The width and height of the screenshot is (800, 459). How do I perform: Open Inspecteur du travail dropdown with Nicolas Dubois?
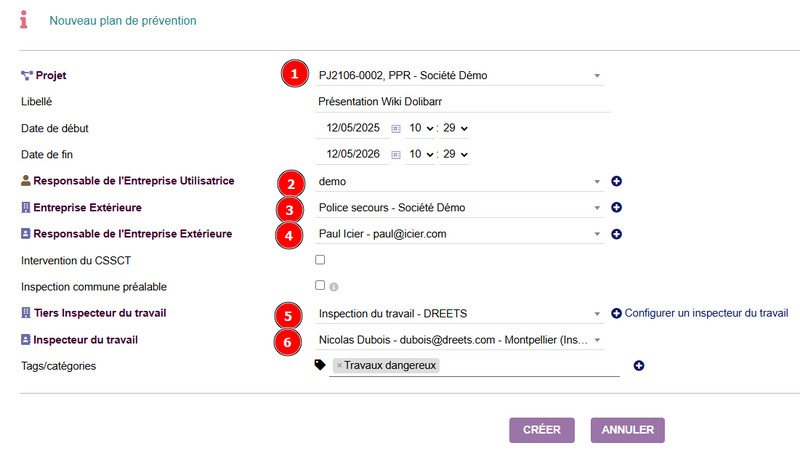point(459,340)
